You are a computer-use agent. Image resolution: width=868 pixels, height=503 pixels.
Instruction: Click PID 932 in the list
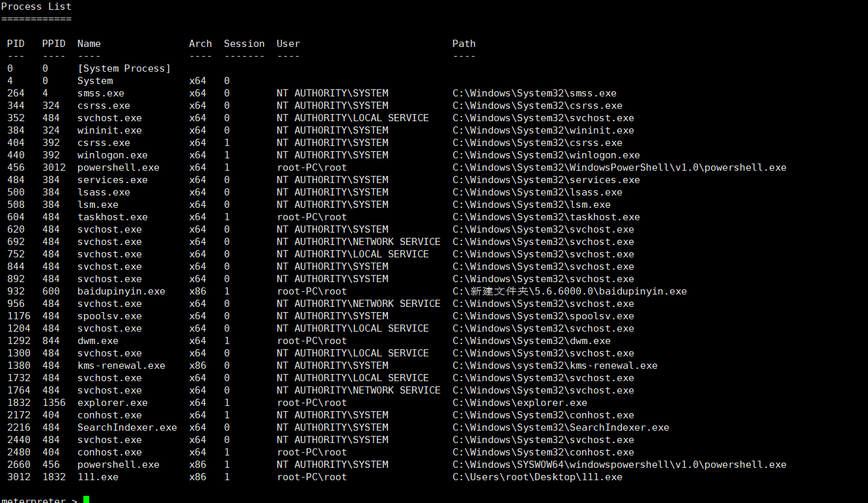[x=16, y=291]
